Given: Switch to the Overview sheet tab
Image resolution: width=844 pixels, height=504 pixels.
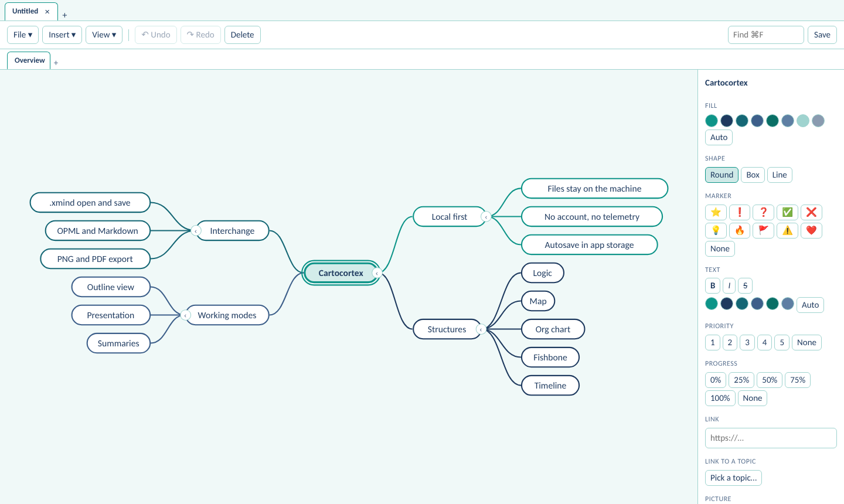Looking at the screenshot, I should pos(29,60).
